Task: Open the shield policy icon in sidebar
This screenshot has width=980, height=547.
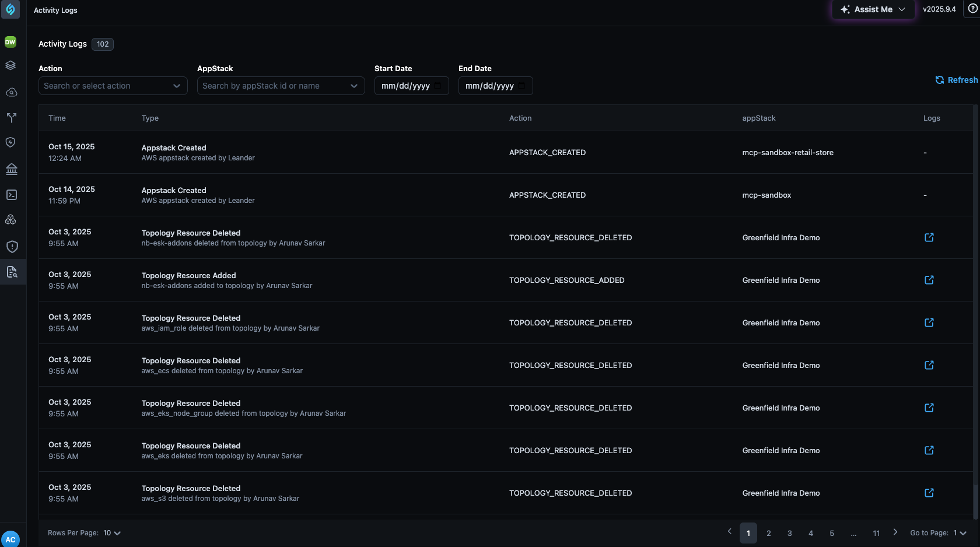Action: pos(10,142)
